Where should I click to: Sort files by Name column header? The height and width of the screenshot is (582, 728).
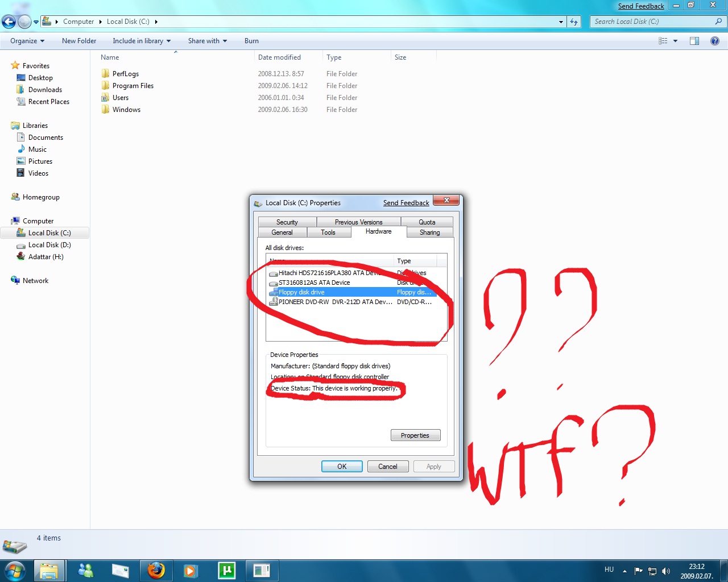pos(110,57)
